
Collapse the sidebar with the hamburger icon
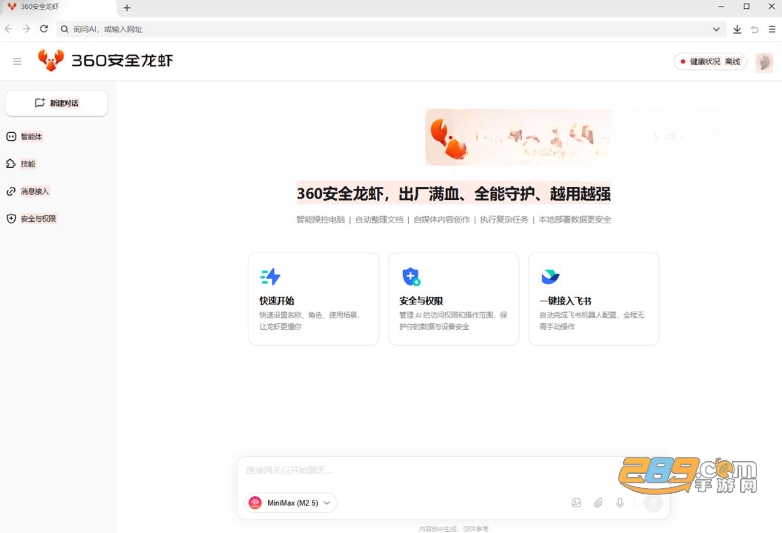[x=17, y=61]
